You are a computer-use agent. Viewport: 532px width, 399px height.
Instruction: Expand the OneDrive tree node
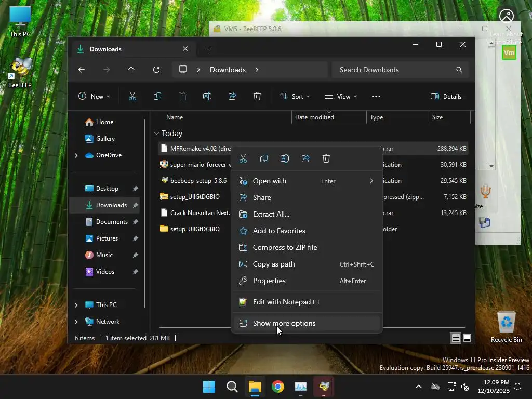point(76,155)
